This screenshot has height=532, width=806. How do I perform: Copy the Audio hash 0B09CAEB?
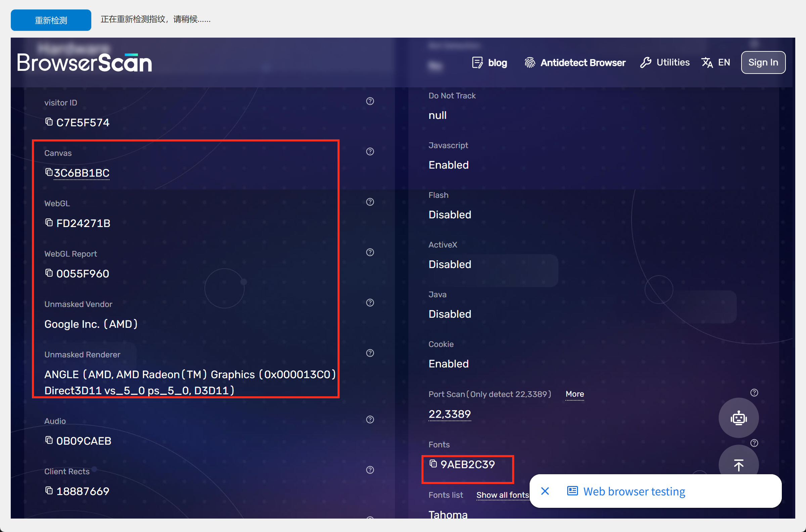pos(49,440)
